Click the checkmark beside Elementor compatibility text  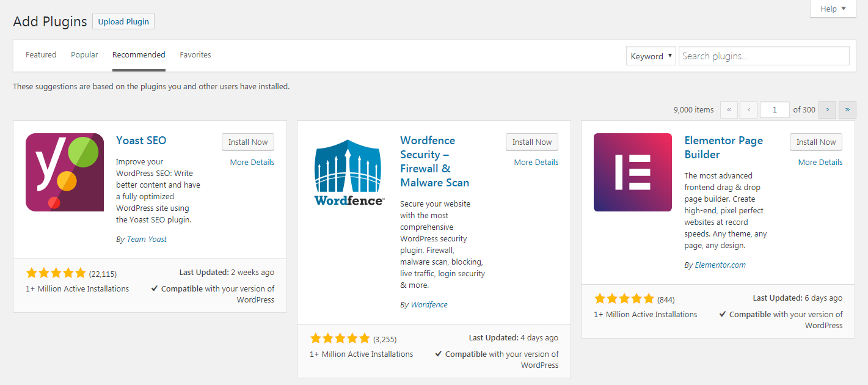tap(723, 314)
